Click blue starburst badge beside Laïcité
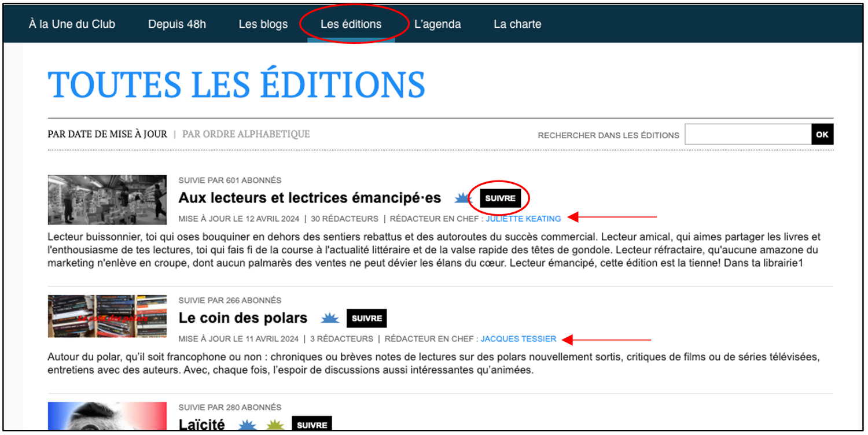 248,426
